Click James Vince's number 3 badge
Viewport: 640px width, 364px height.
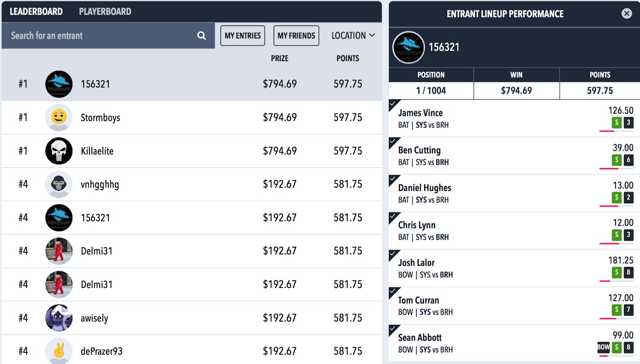pos(628,122)
